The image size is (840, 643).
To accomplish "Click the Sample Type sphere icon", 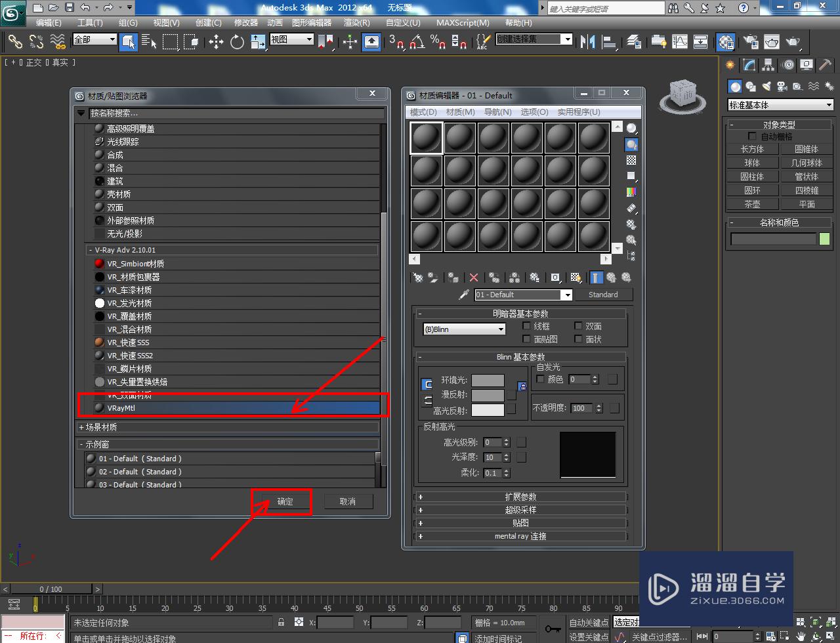I will pos(631,129).
